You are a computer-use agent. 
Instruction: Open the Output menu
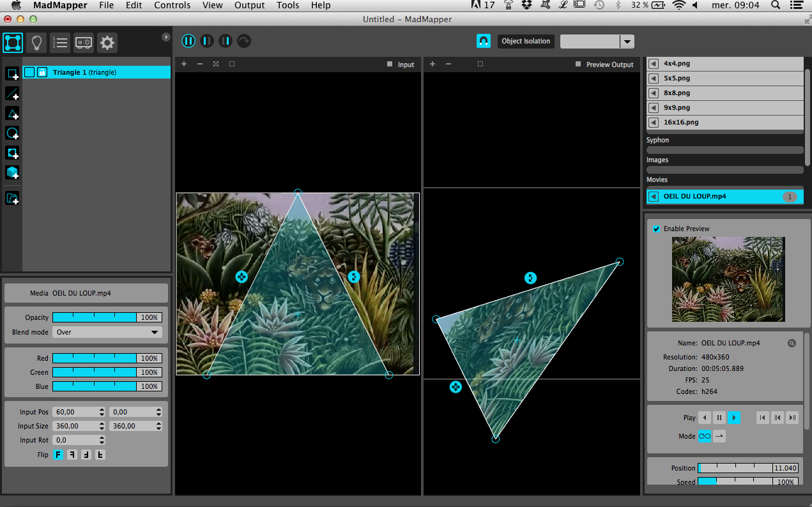249,5
